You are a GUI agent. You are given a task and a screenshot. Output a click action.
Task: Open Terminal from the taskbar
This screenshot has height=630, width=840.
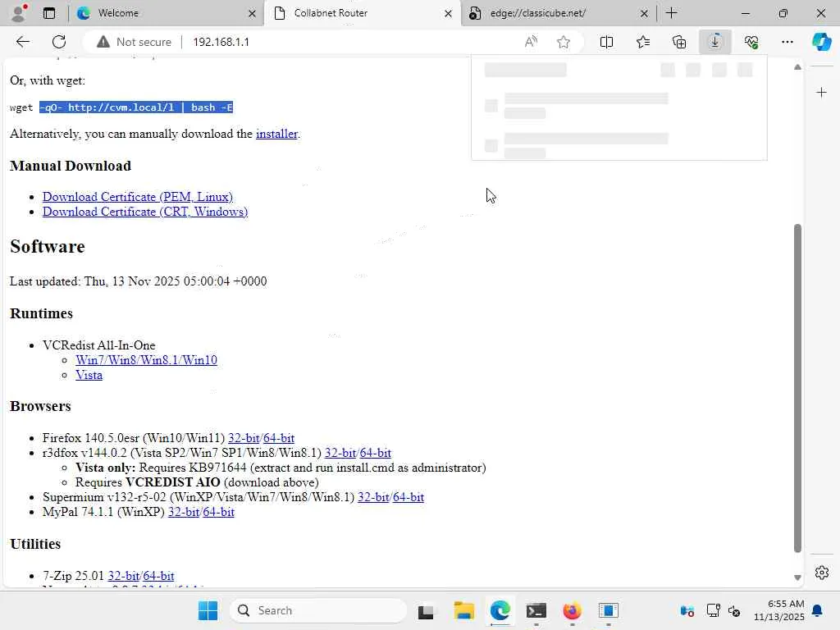[536, 610]
